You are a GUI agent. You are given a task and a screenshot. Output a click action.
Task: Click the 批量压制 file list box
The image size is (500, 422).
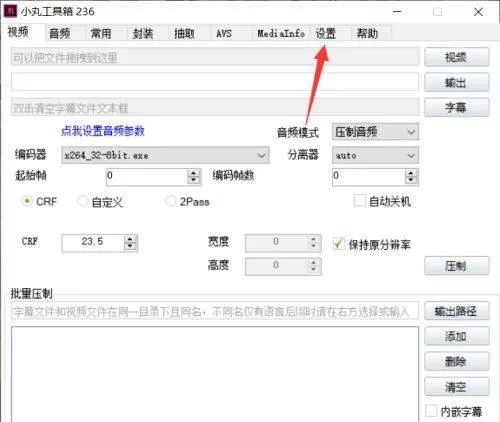coord(215,374)
